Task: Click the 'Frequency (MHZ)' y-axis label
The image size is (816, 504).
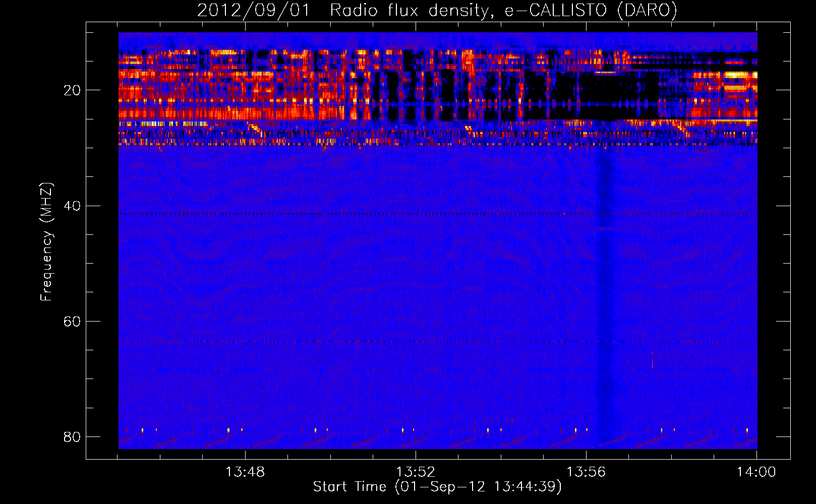Action: coord(46,242)
